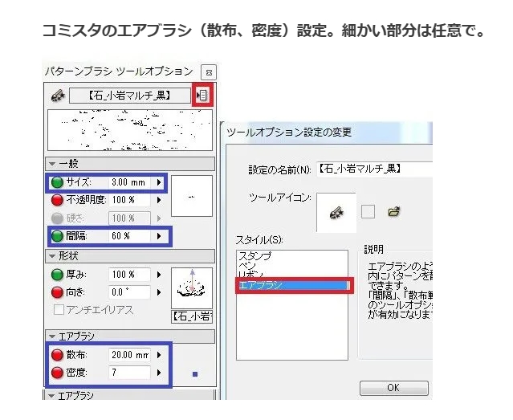Collapse the 形状 section
The image size is (513, 420).
click(52, 255)
